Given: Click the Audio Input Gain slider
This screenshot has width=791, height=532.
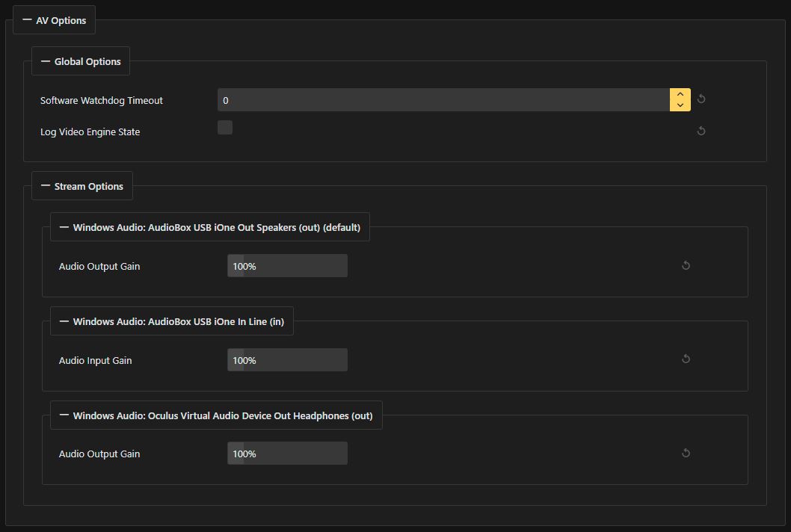Looking at the screenshot, I should point(287,360).
